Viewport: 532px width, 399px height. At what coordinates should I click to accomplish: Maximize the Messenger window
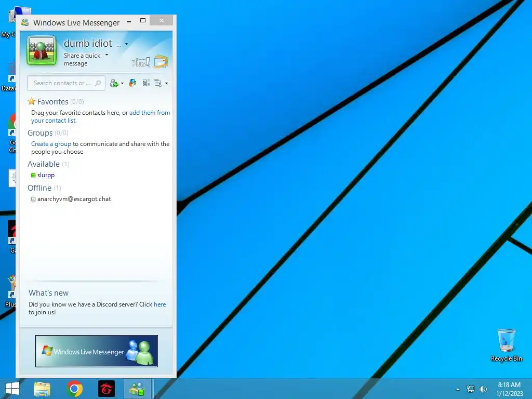pos(143,21)
